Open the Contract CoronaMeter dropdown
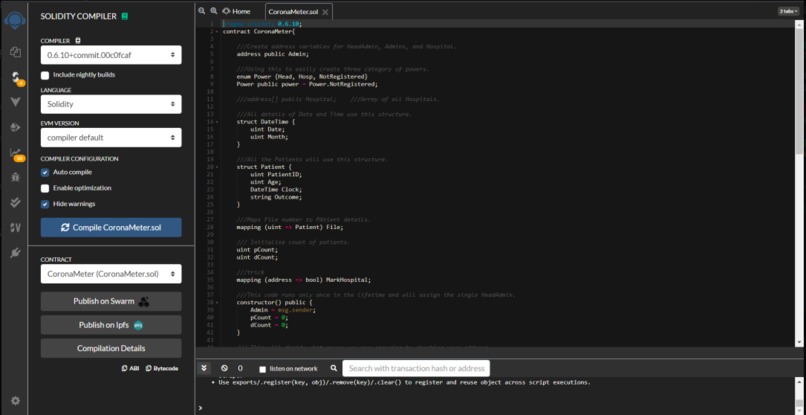 coord(111,274)
